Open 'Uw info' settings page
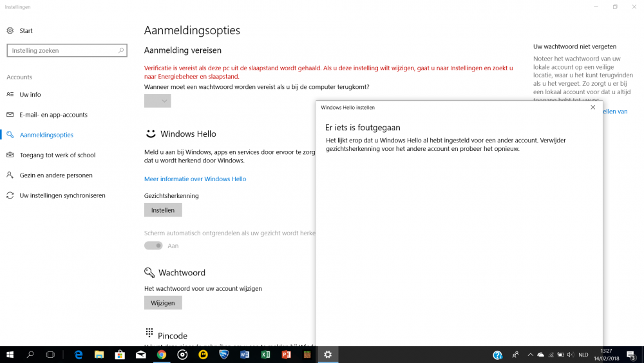 [30, 95]
